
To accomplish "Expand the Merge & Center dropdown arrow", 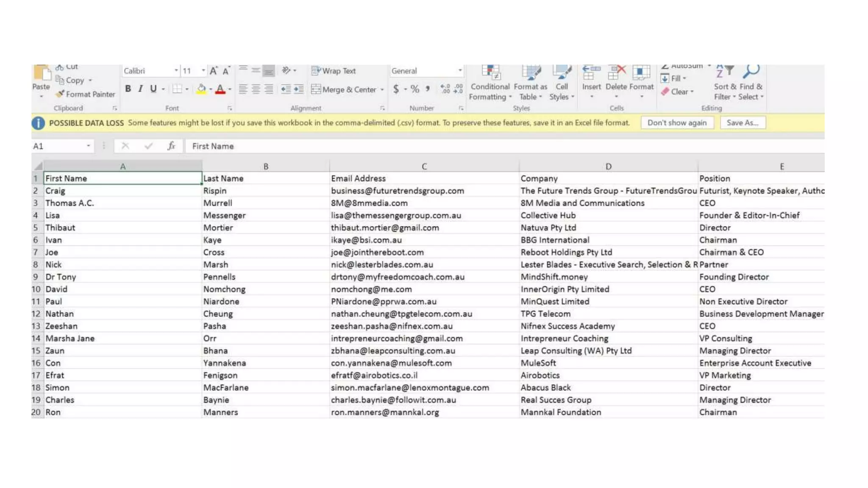I will pyautogui.click(x=382, y=90).
